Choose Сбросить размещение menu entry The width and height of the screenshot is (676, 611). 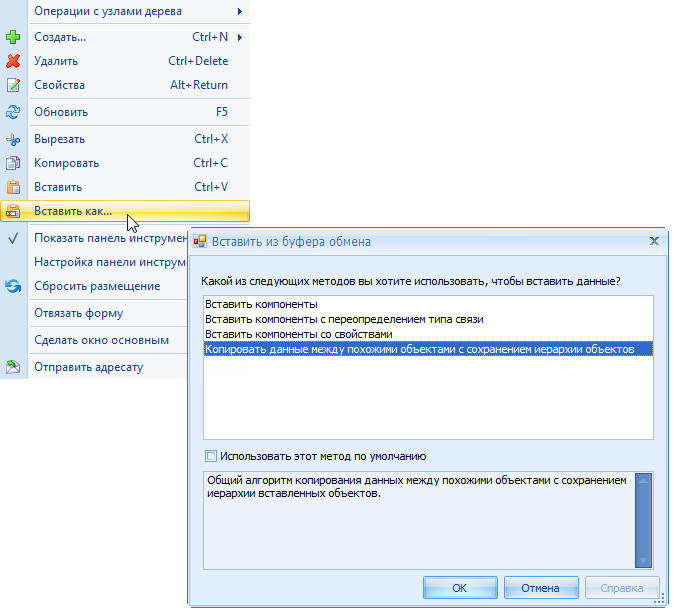coord(94,286)
